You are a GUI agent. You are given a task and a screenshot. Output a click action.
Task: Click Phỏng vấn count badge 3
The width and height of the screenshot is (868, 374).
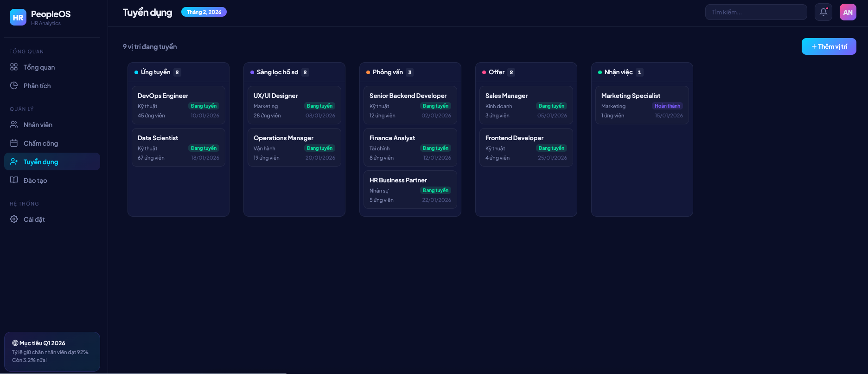(410, 72)
